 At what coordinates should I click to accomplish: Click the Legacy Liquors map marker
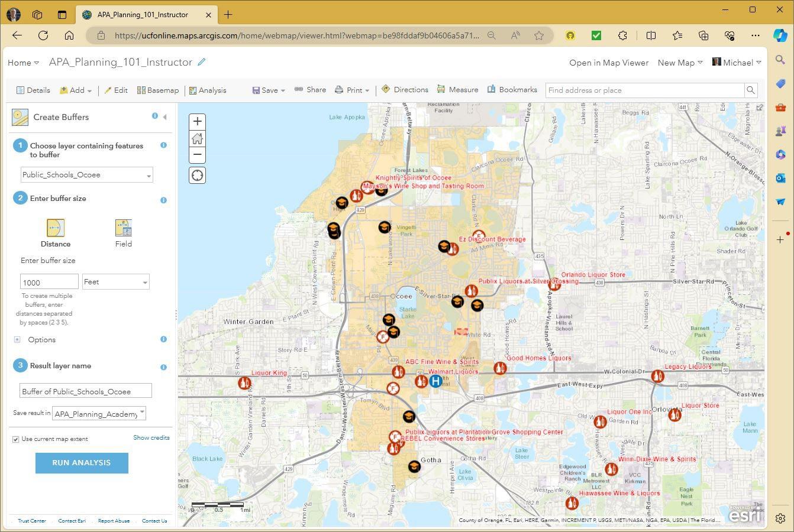coord(657,377)
